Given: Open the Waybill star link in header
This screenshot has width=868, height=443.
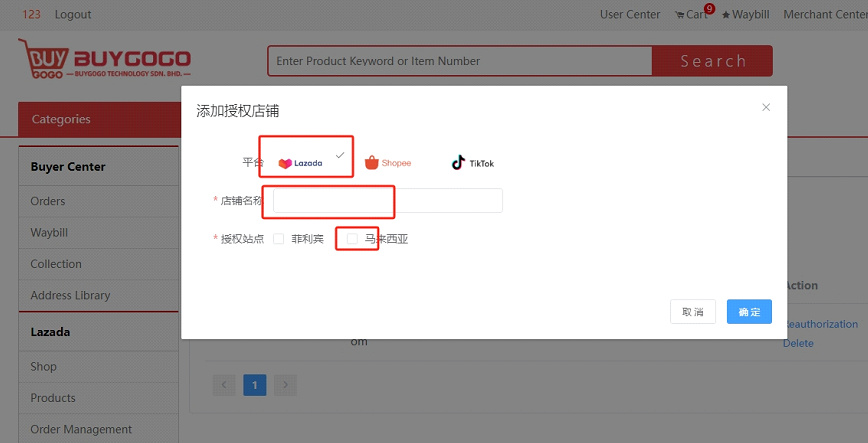Looking at the screenshot, I should pos(746,14).
